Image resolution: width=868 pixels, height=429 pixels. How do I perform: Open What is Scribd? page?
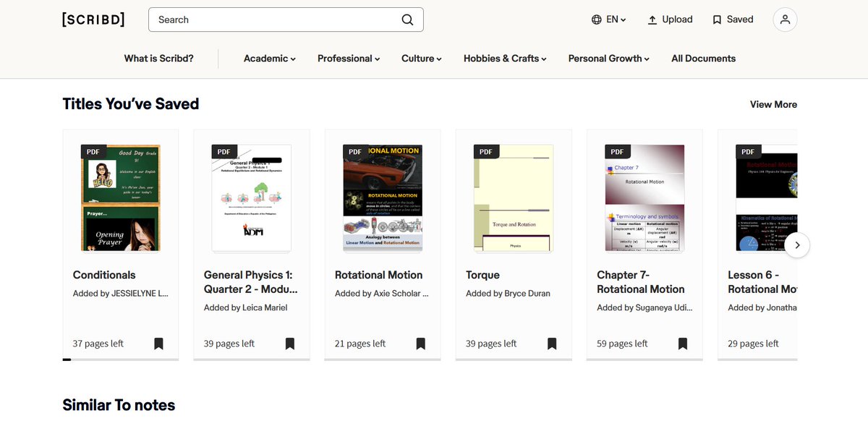(x=158, y=59)
